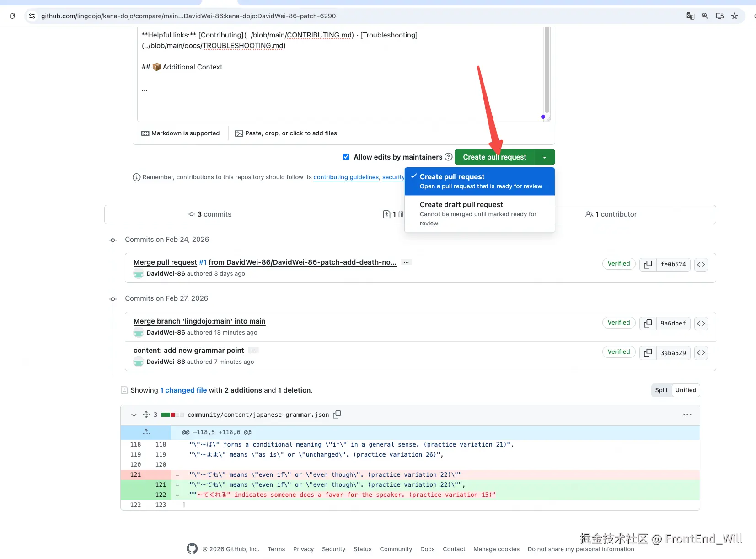Click the diffstat color blocks indicator
The width and height of the screenshot is (756, 559).
172,415
